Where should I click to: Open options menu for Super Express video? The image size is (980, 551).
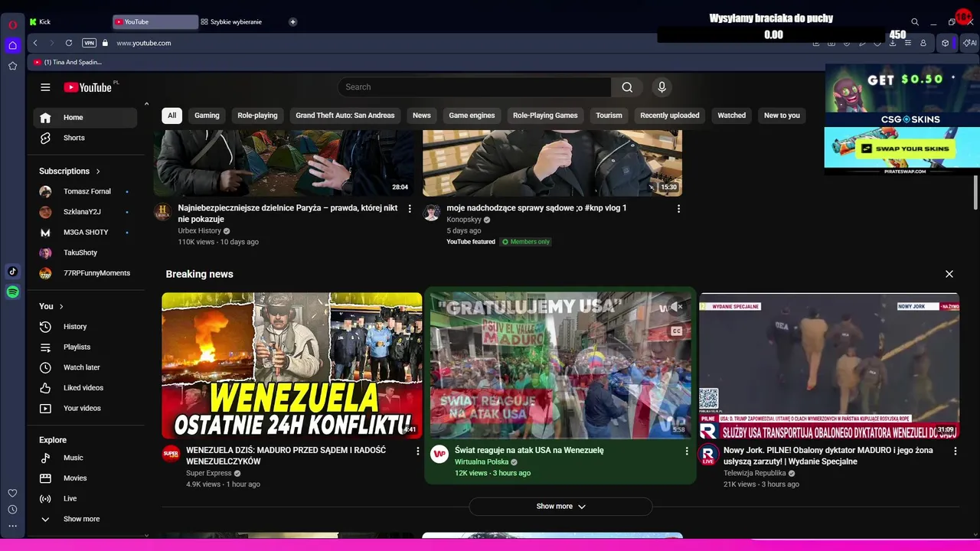click(418, 451)
